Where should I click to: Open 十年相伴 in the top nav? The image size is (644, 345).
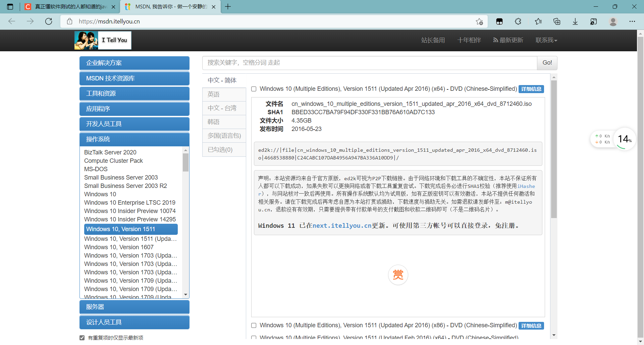[469, 40]
